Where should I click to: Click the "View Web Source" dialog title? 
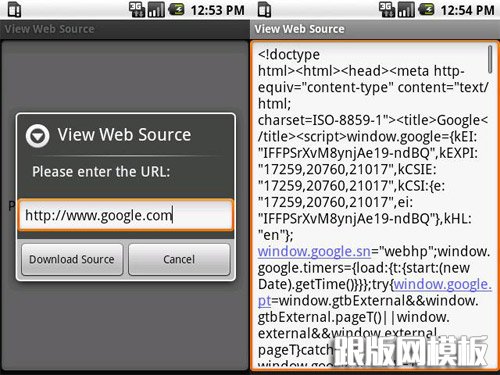124,135
